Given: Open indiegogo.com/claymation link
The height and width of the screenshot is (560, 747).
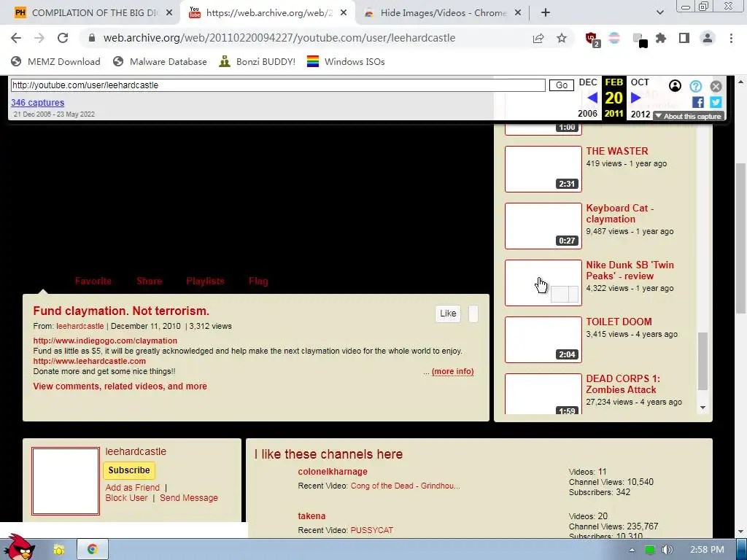Looking at the screenshot, I should (105, 341).
